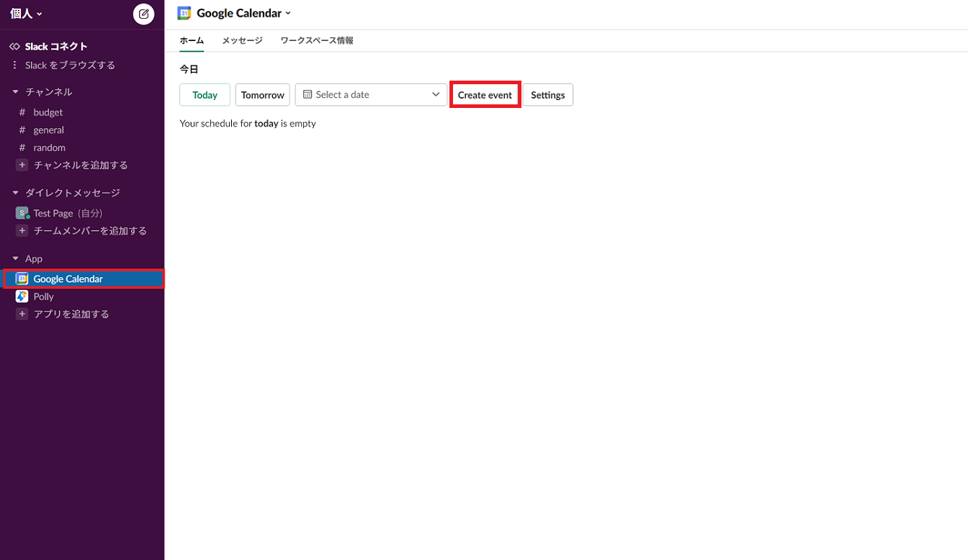Click plus icon beside チームメンバーを追加する
968x560 pixels.
pos(22,231)
